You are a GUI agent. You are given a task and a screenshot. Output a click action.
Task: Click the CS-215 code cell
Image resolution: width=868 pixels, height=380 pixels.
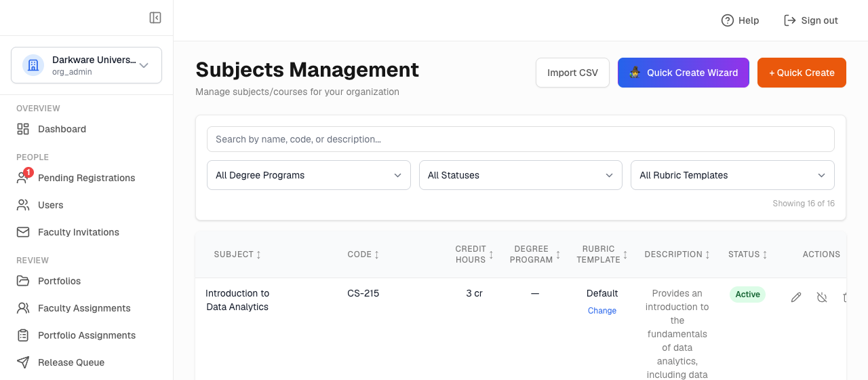[x=363, y=293]
